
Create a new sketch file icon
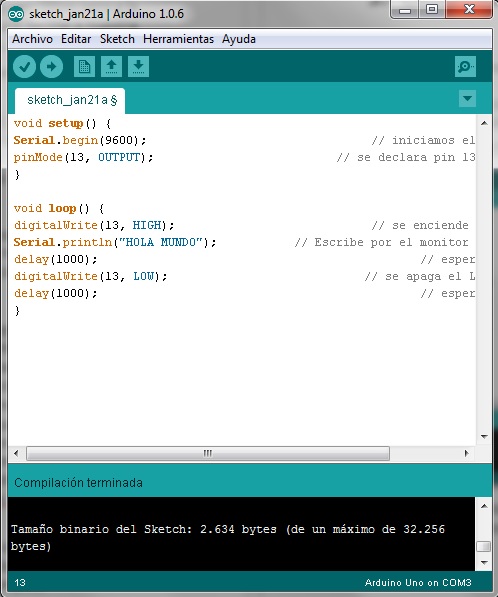(84, 67)
